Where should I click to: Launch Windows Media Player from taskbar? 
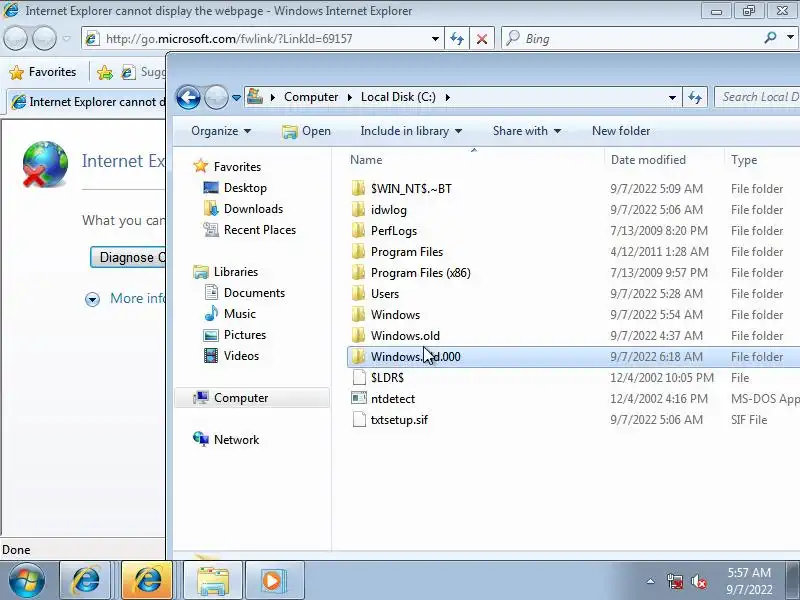pyautogui.click(x=273, y=581)
